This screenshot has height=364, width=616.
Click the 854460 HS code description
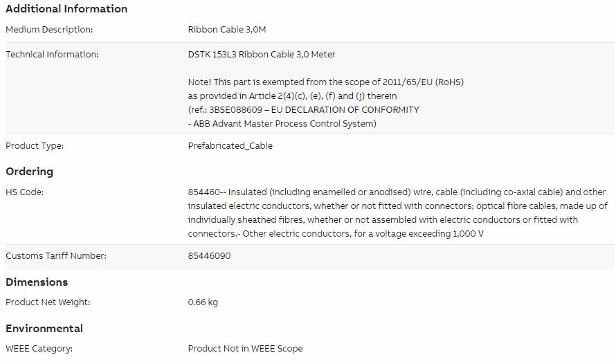397,213
